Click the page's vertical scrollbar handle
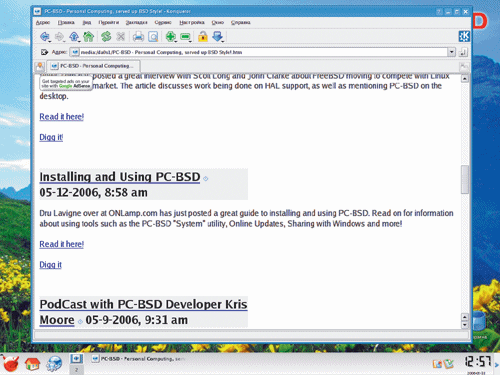The height and width of the screenshot is (375, 500). pyautogui.click(x=465, y=179)
